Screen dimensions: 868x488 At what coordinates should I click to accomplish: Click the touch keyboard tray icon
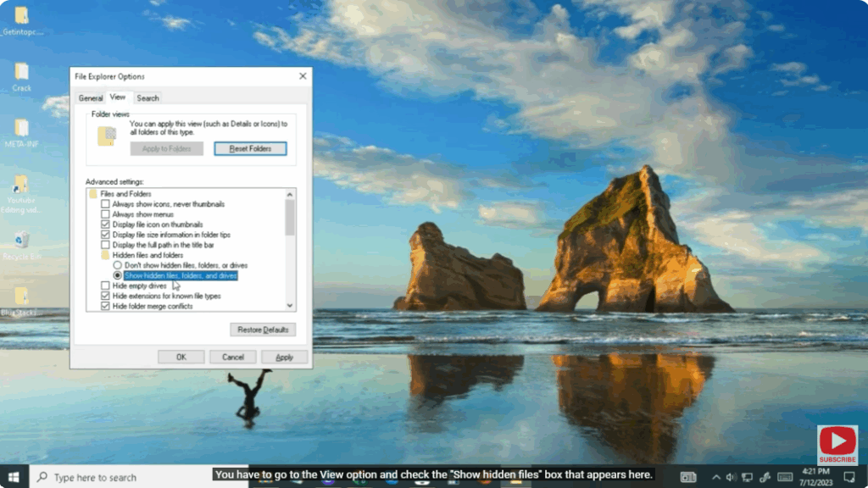pyautogui.click(x=786, y=477)
